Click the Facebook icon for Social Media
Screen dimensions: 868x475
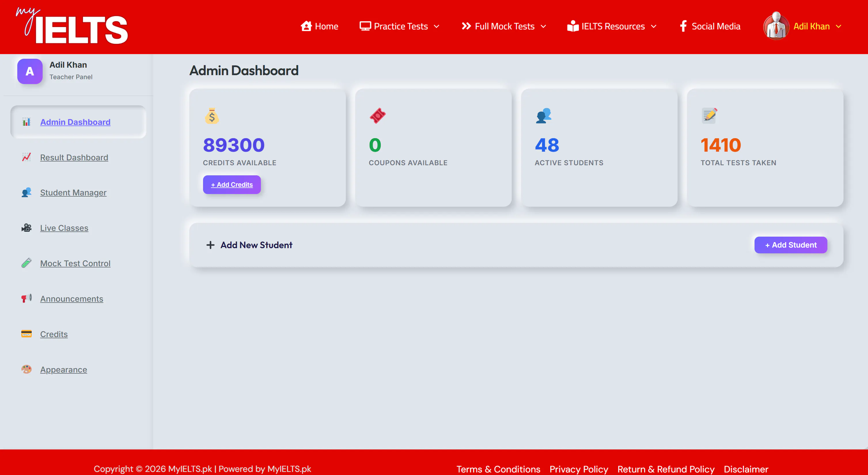683,26
